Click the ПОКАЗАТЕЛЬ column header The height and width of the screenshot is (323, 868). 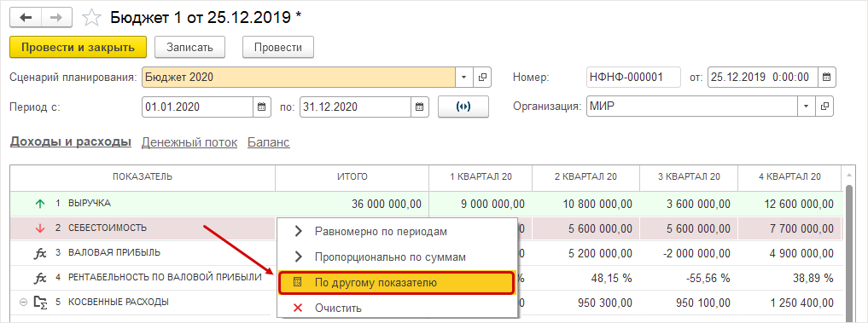(143, 177)
